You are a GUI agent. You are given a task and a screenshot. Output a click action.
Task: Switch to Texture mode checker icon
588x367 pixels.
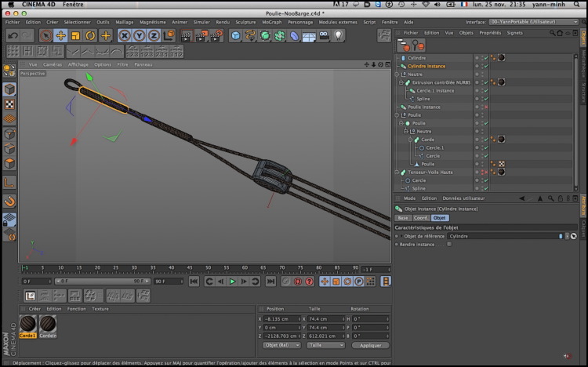[9, 104]
